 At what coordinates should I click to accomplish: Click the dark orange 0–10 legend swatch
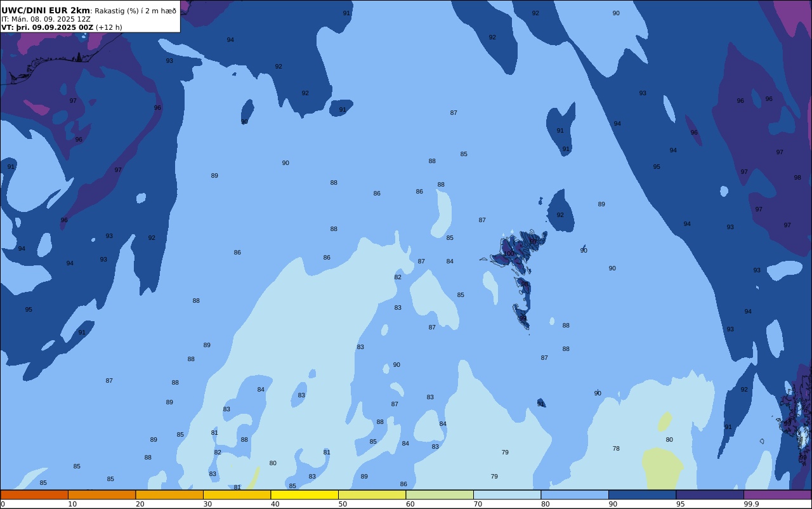[x=34, y=494]
